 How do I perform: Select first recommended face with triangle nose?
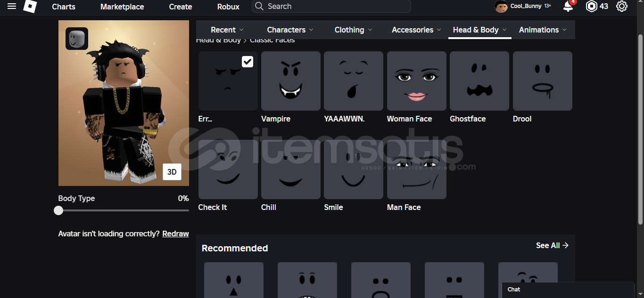click(x=234, y=280)
